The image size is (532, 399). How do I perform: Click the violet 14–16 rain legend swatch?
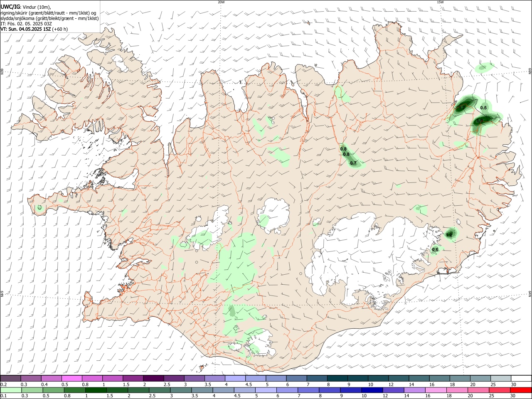tap(415, 390)
